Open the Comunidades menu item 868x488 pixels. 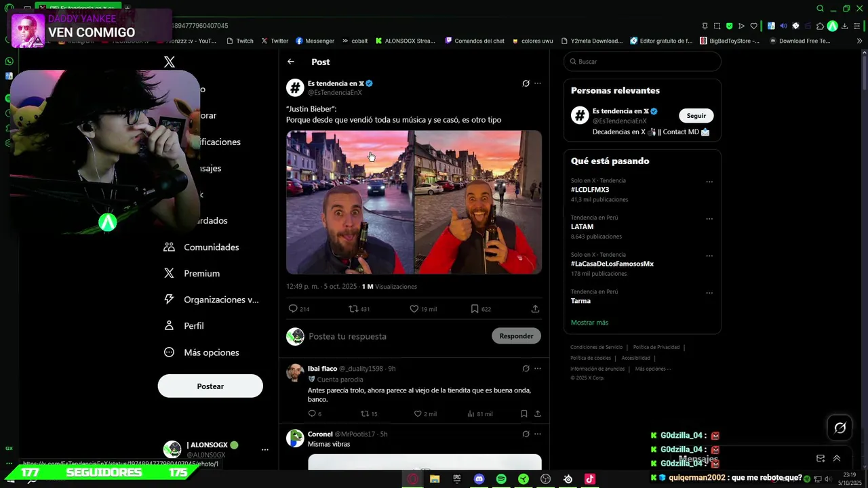[x=201, y=247]
